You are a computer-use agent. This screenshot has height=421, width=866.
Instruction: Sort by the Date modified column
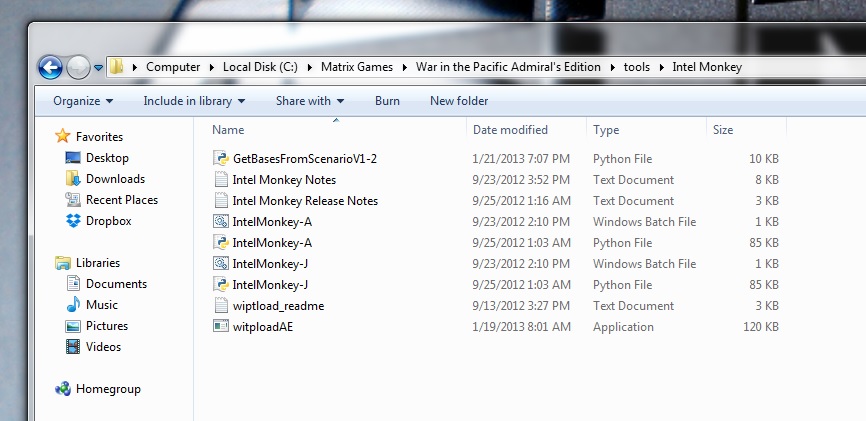tap(526, 130)
